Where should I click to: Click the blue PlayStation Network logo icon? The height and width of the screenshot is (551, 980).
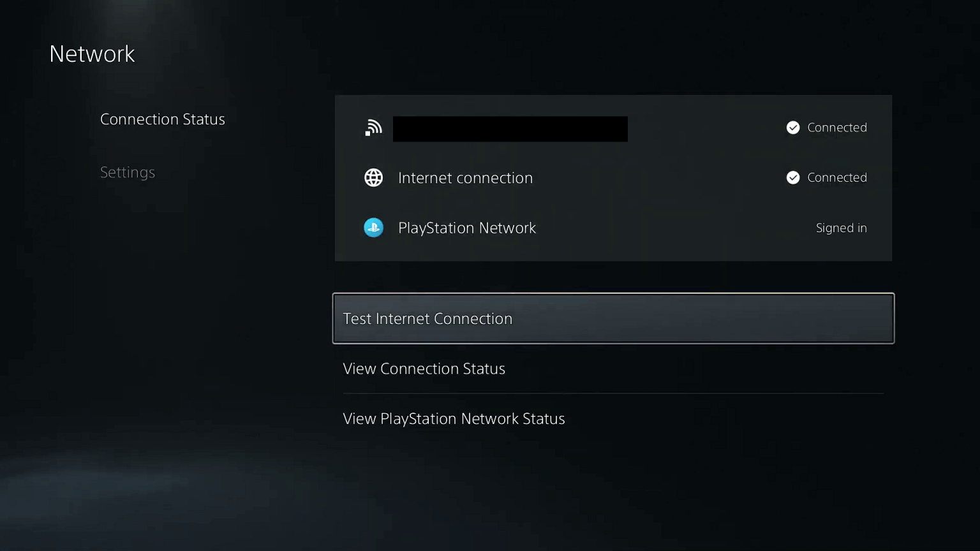click(373, 228)
